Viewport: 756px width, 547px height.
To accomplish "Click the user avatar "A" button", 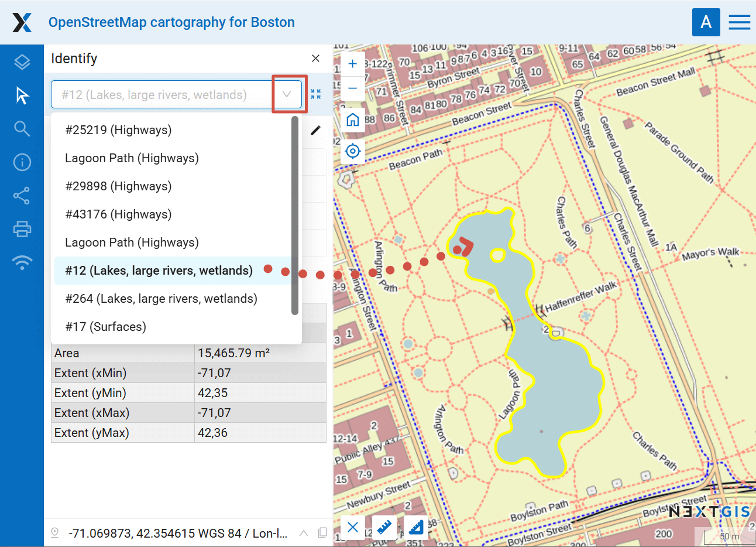I will (x=706, y=22).
